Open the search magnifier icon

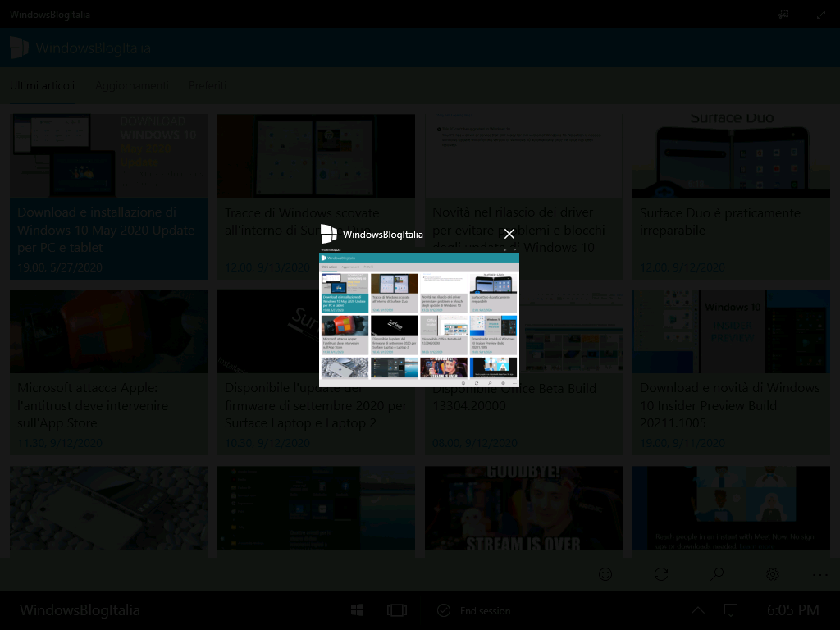pos(717,574)
